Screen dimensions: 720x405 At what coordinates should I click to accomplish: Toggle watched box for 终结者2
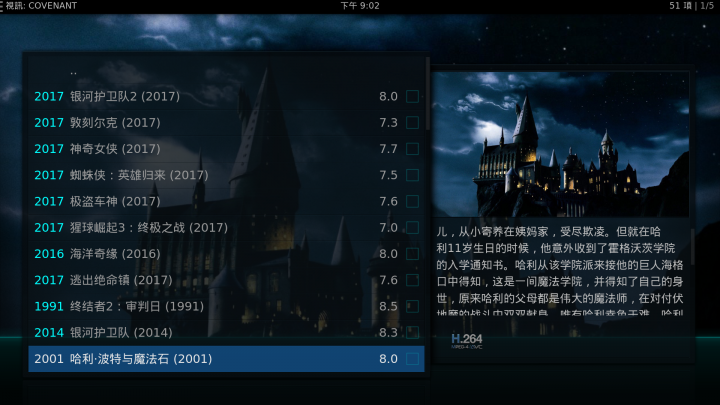point(412,306)
